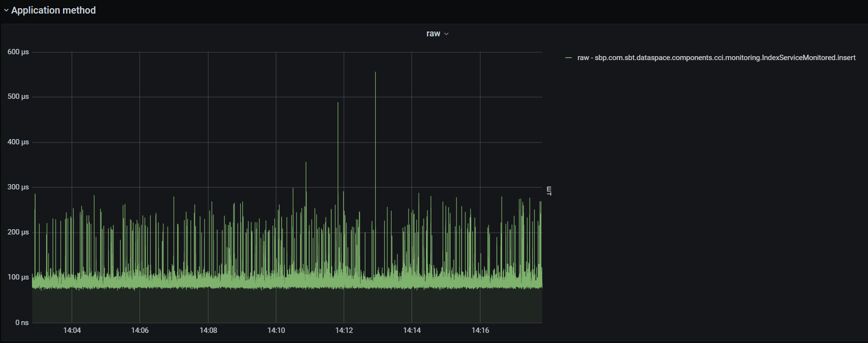Viewport: 868px width, 343px height.
Task: Click the green legend line color swatch
Action: coord(568,58)
